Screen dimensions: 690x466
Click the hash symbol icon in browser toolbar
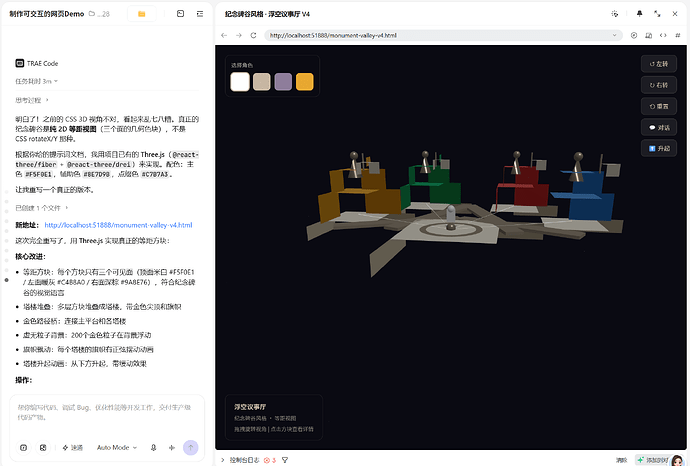[x=677, y=35]
